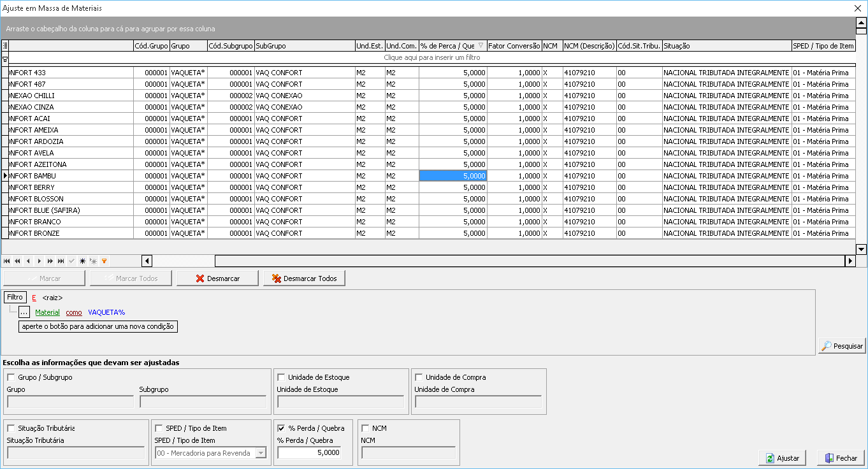This screenshot has height=469, width=868.
Task: Click the Pesquisar button
Action: (842, 346)
